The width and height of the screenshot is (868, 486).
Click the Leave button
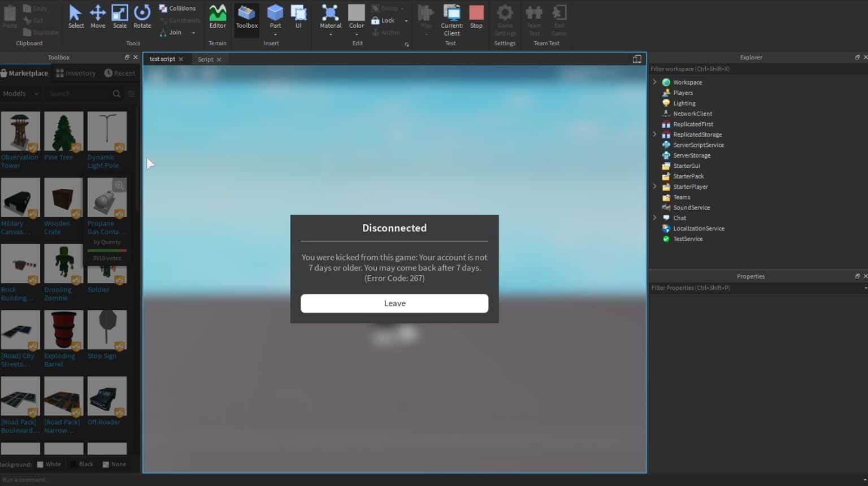(x=394, y=303)
